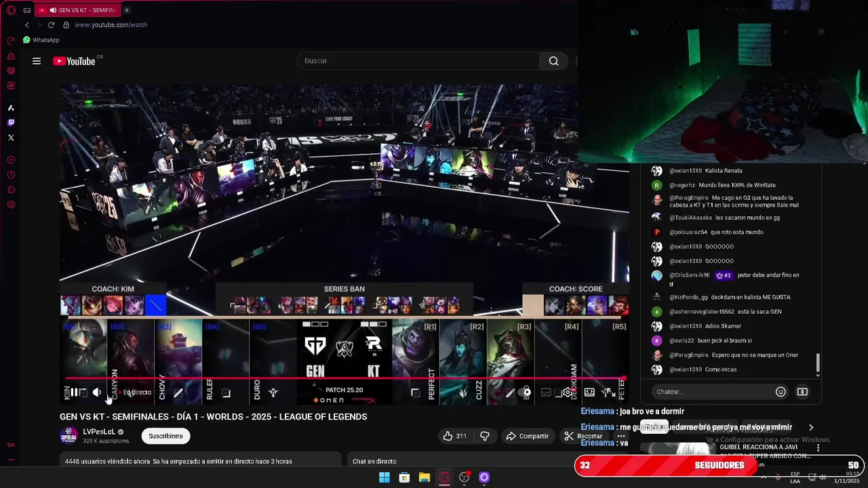This screenshot has width=868, height=488.
Task: Click the YouTube search magnifier button
Action: [554, 61]
